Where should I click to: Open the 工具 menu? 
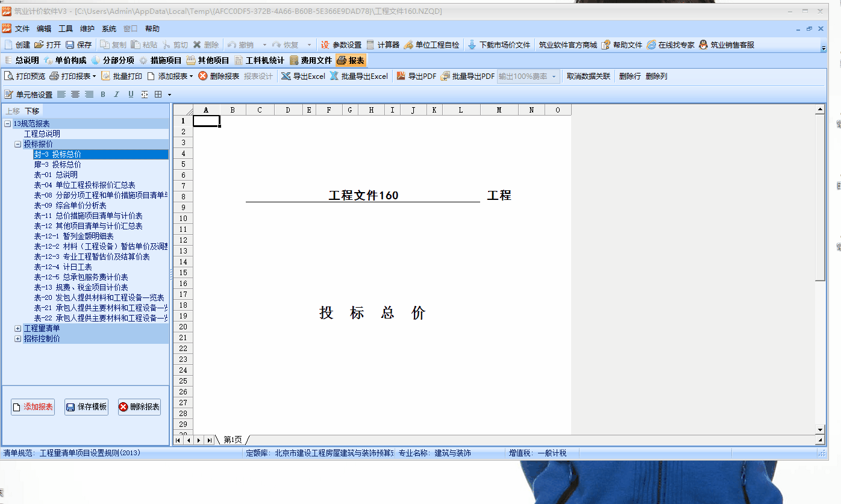coord(65,29)
